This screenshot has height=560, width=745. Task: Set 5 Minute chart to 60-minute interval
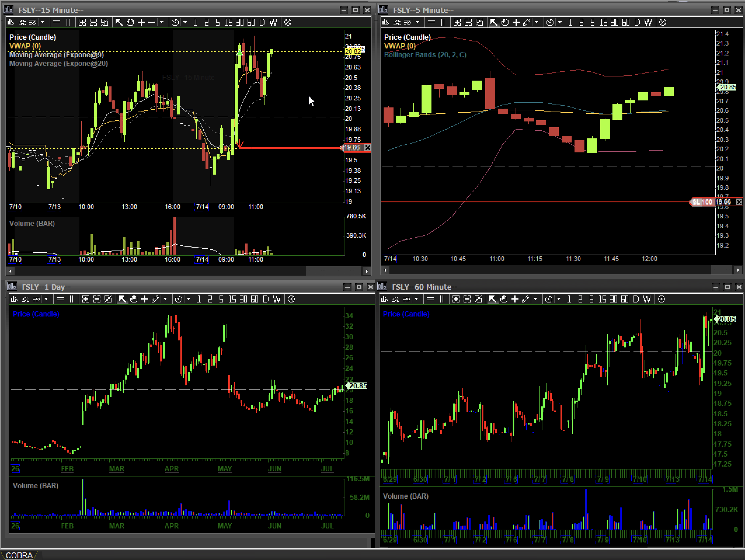626,22
